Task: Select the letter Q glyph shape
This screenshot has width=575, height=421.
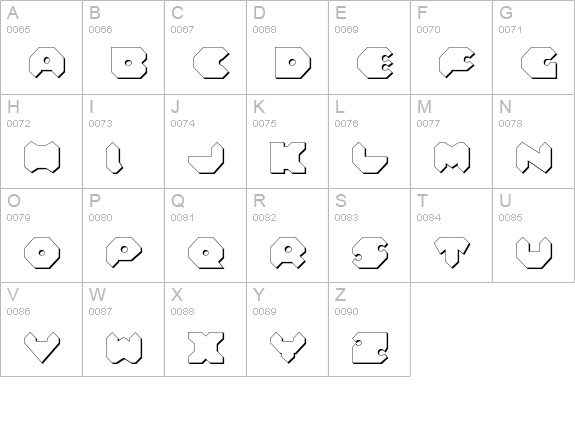Action: pyautogui.click(x=206, y=253)
